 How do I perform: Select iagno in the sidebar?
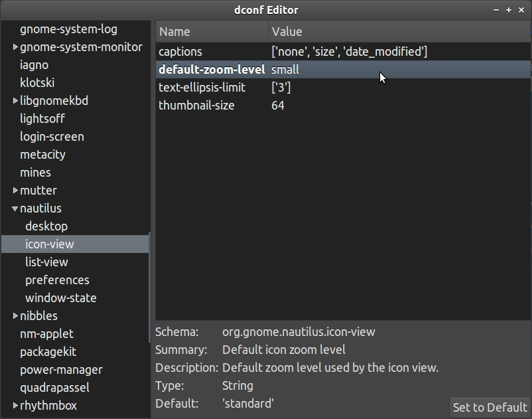pos(34,65)
